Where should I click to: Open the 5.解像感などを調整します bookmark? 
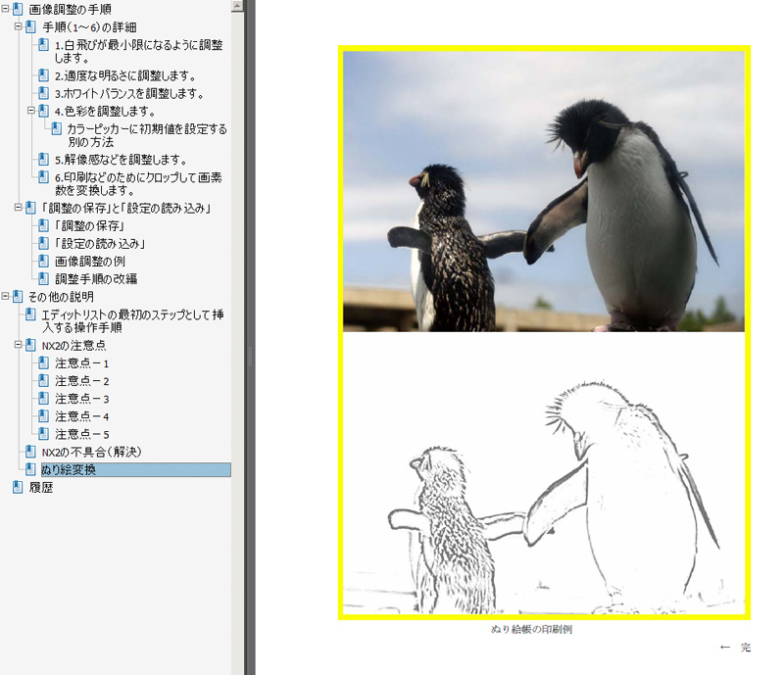point(120,159)
